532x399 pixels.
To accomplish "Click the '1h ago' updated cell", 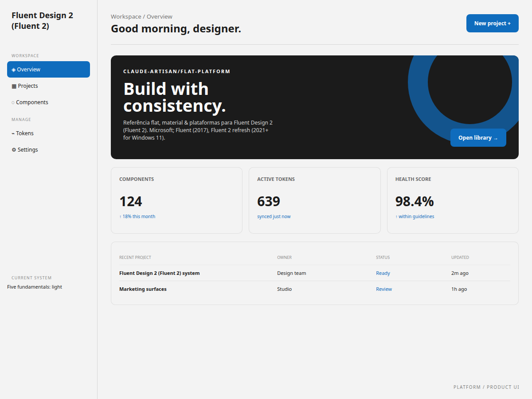I will point(459,289).
